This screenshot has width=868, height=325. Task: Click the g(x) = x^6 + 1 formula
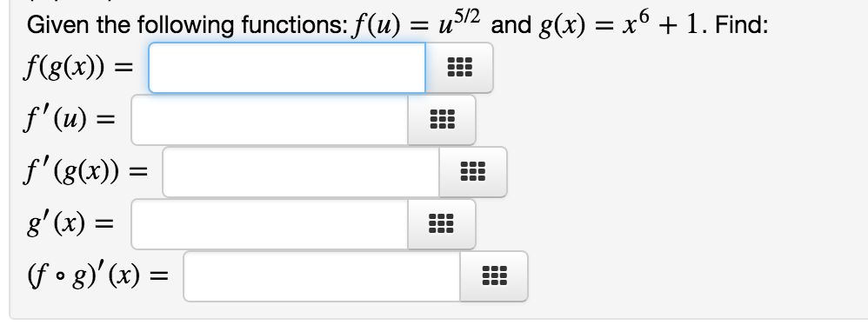click(x=624, y=24)
